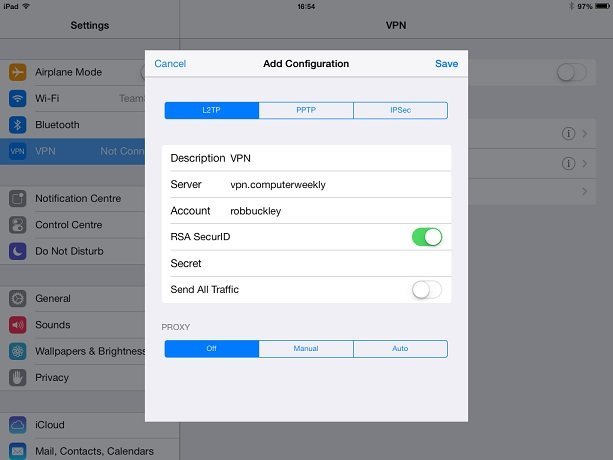Open Notification Centre icon
The width and height of the screenshot is (613, 460).
[17, 198]
